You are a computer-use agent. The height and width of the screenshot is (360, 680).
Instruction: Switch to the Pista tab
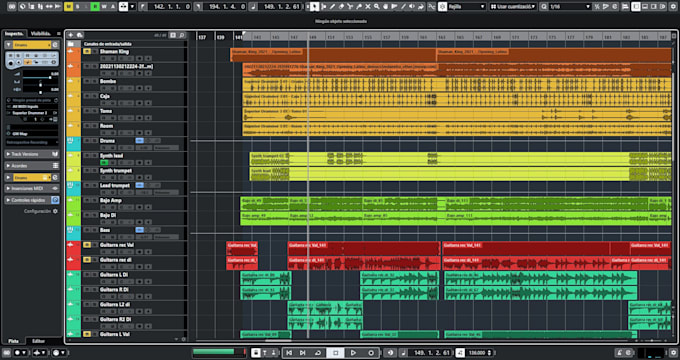tap(13, 341)
